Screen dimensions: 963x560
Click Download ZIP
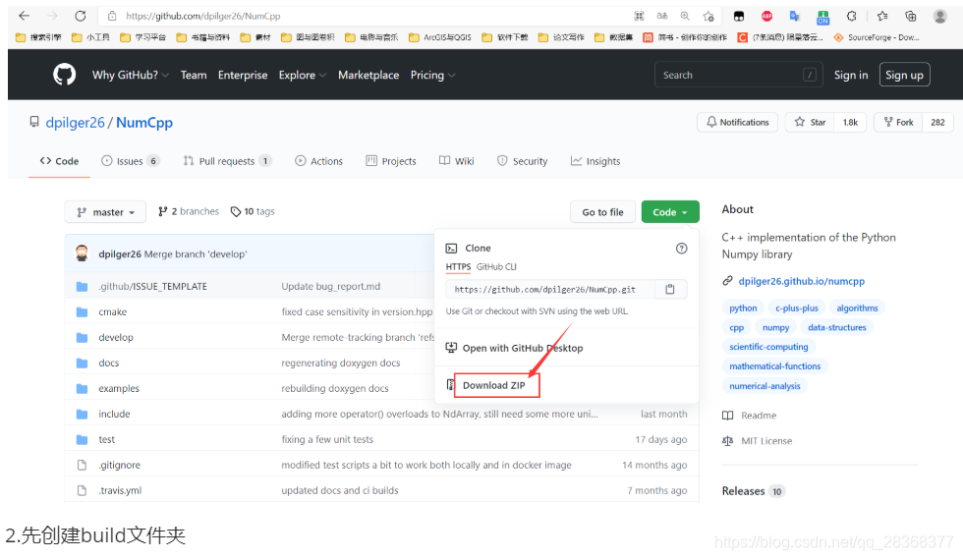493,385
